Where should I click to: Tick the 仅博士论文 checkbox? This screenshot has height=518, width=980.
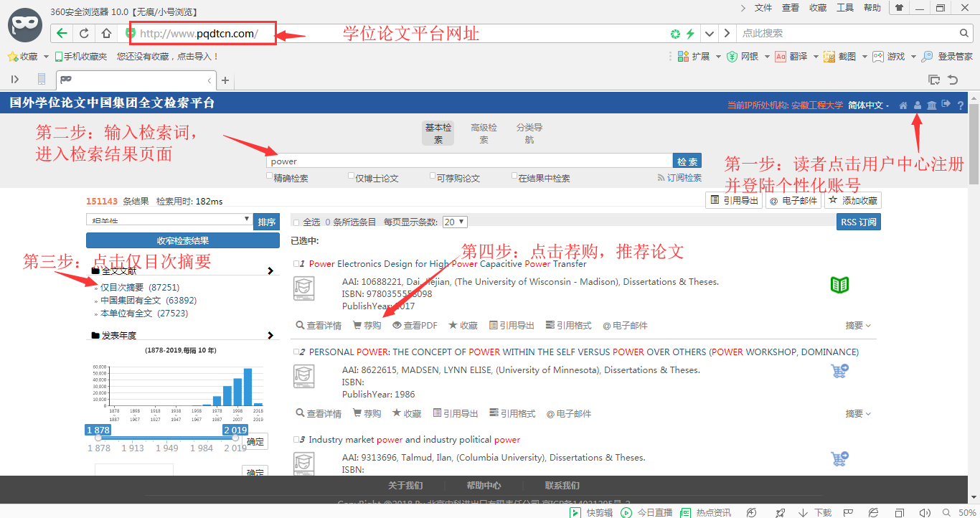point(352,176)
